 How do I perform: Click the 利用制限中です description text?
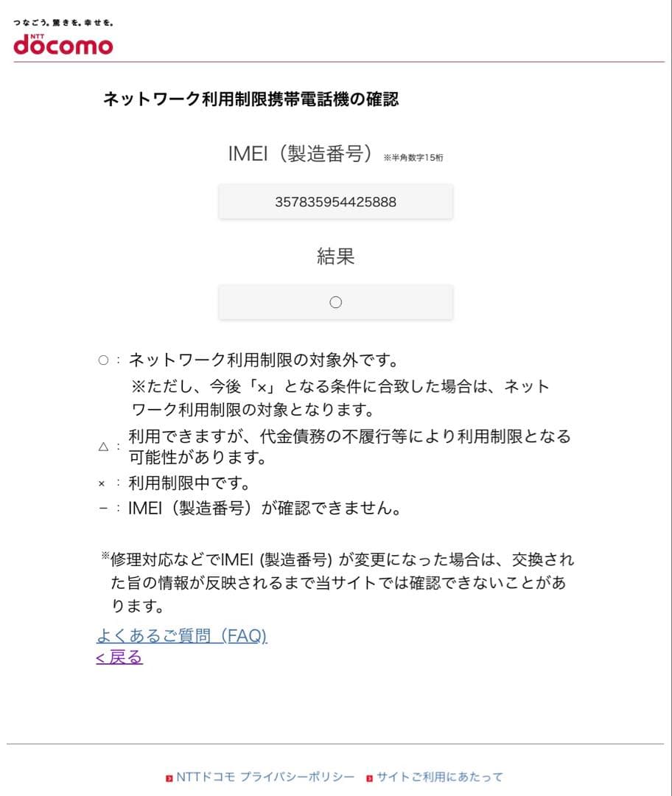(x=189, y=482)
